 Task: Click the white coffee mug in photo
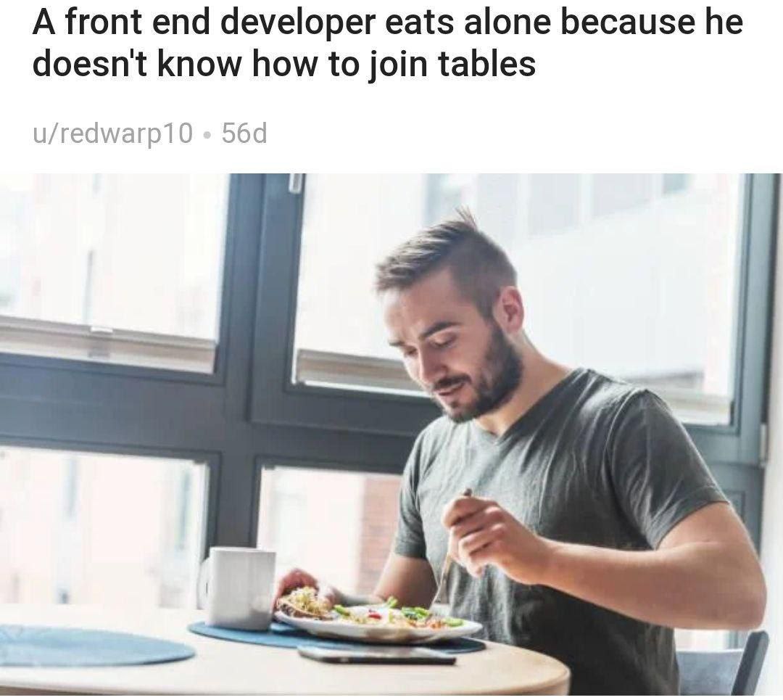click(237, 588)
